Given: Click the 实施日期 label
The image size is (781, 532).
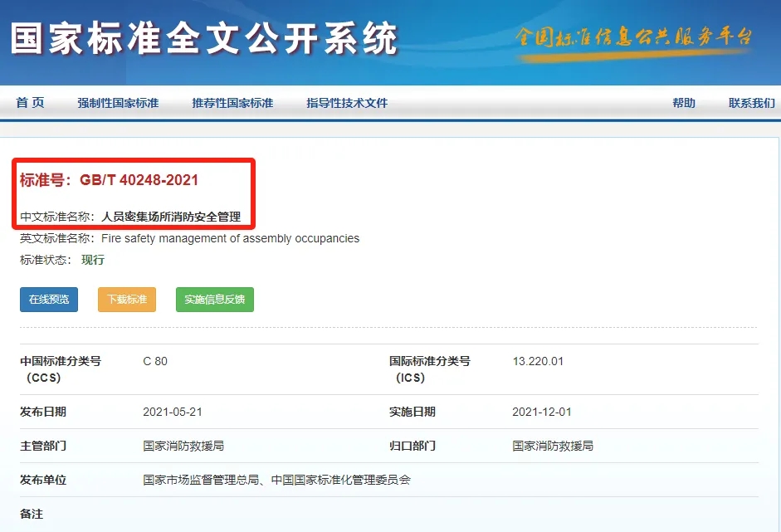Looking at the screenshot, I should 412,412.
